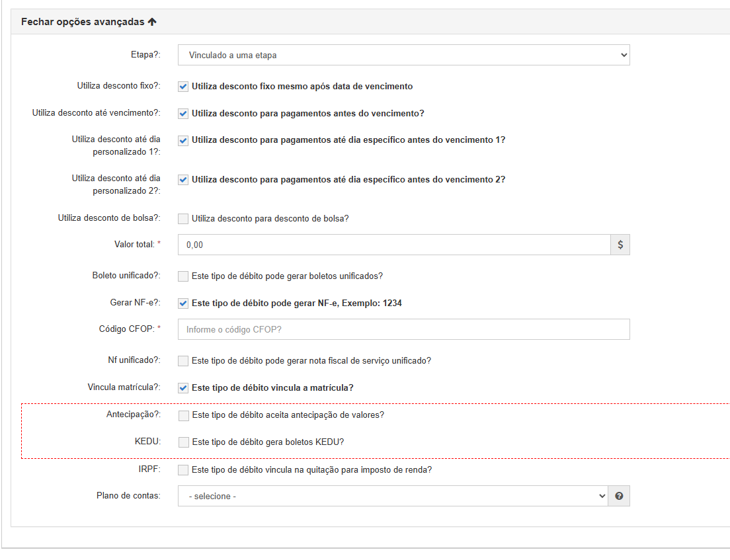The image size is (730, 560).
Task: Toggle the 'vincula a matrícula' checkbox
Action: (183, 388)
